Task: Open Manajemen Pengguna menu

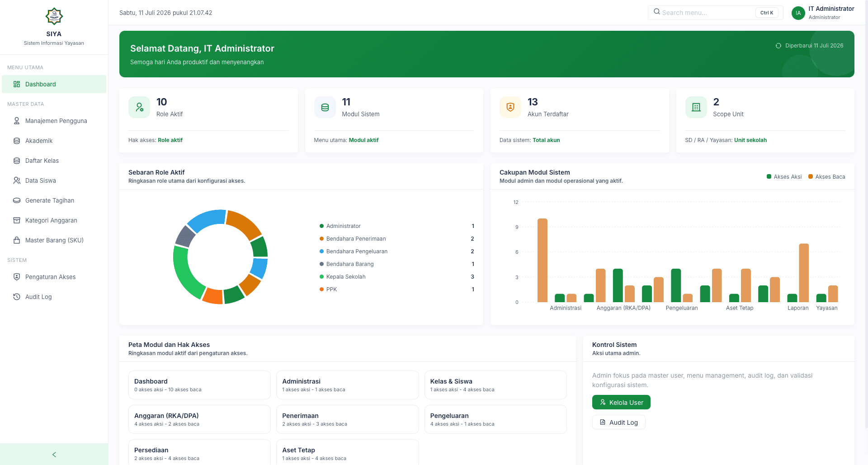Action: pos(54,121)
